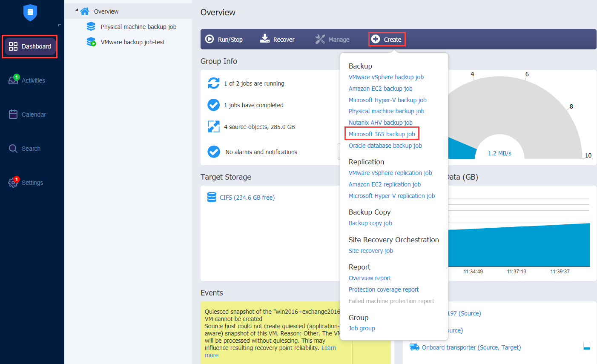Screen dimensions: 597x364
Task: Click the jobs running refresh icon
Action: pyautogui.click(x=214, y=83)
